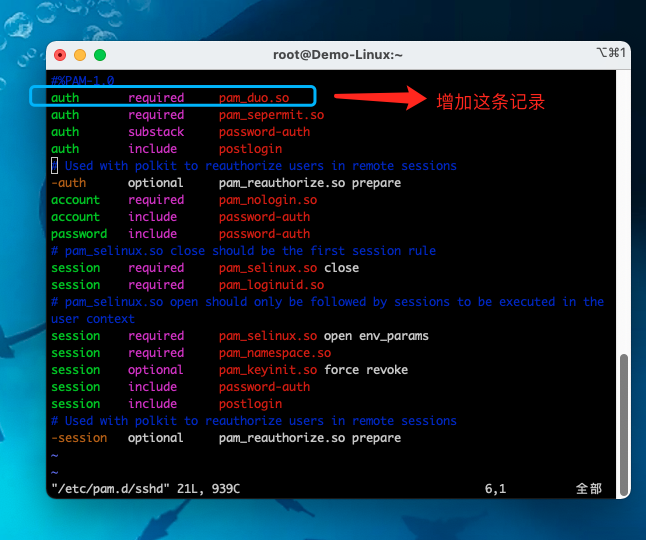Viewport: 646px width, 540px height.
Task: Click -auth optional line keyword
Action: tap(68, 183)
